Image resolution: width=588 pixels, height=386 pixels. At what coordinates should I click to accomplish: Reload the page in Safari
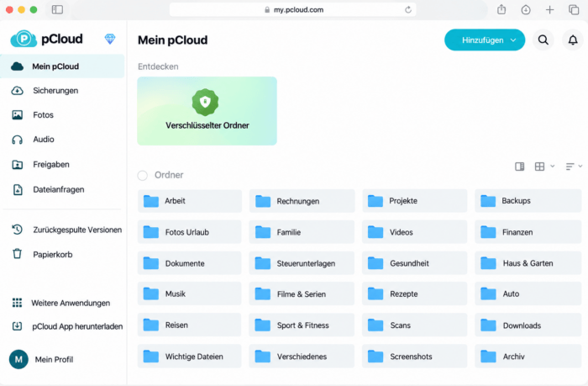click(x=408, y=10)
